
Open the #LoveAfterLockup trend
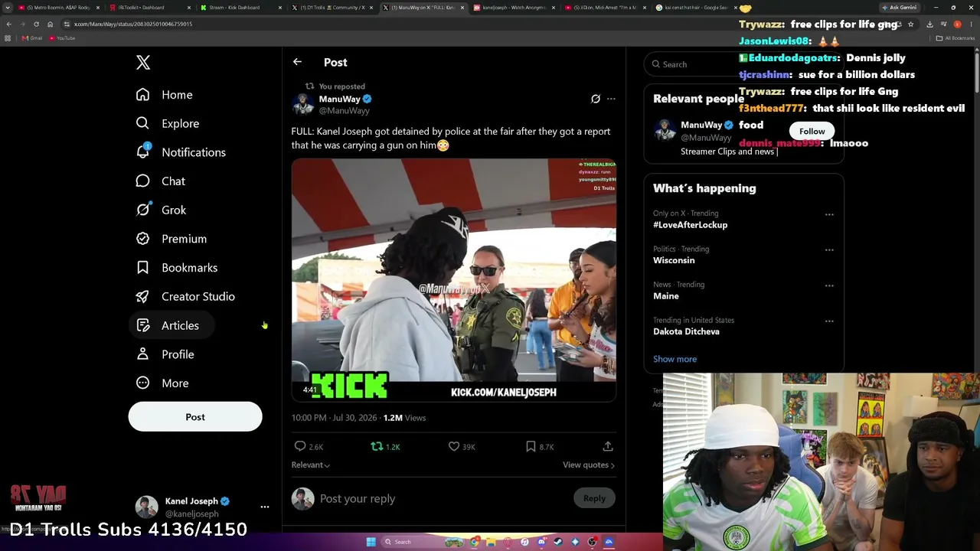click(x=690, y=225)
